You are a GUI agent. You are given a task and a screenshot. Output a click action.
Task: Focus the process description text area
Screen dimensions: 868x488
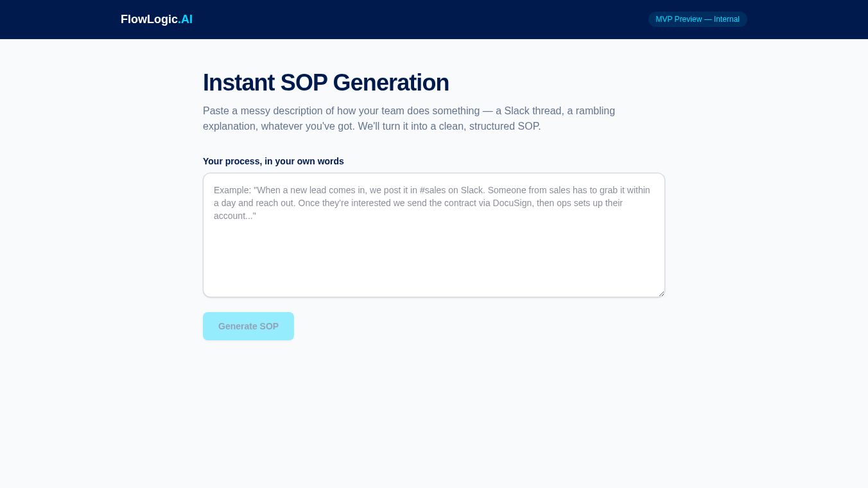point(434,235)
